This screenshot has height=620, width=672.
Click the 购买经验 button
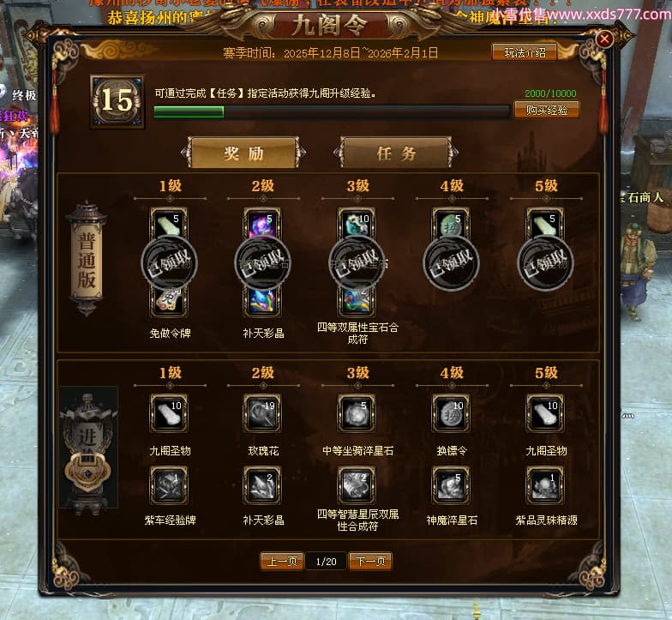click(547, 110)
